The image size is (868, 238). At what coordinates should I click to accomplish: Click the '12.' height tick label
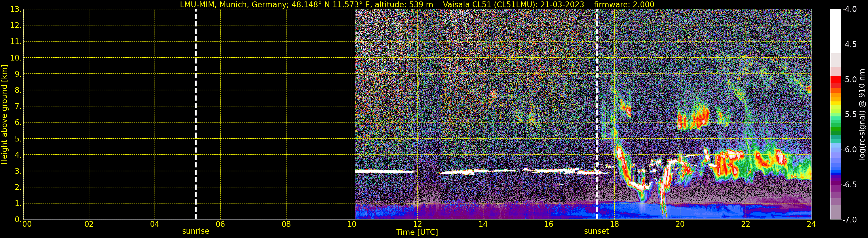[16, 25]
